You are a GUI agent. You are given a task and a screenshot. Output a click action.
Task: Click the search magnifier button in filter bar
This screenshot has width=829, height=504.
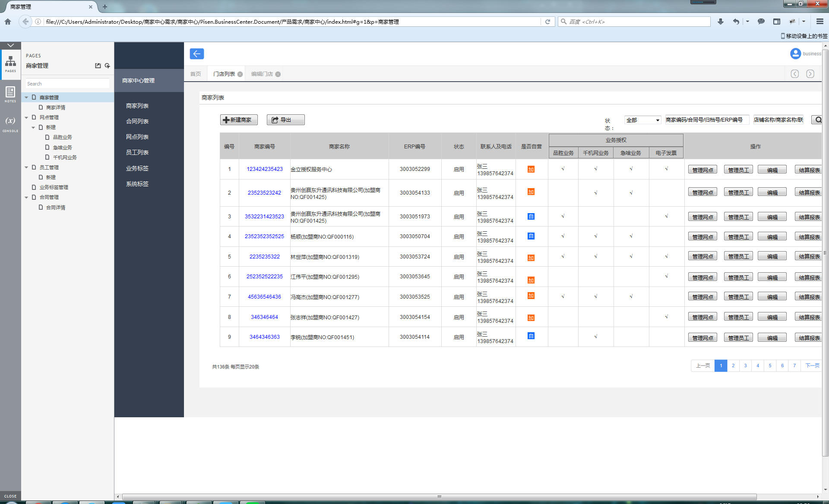pyautogui.click(x=817, y=120)
